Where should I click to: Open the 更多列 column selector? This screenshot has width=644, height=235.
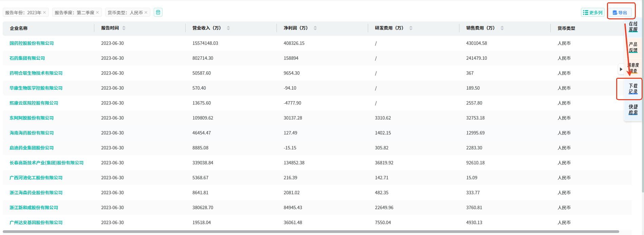[592, 13]
